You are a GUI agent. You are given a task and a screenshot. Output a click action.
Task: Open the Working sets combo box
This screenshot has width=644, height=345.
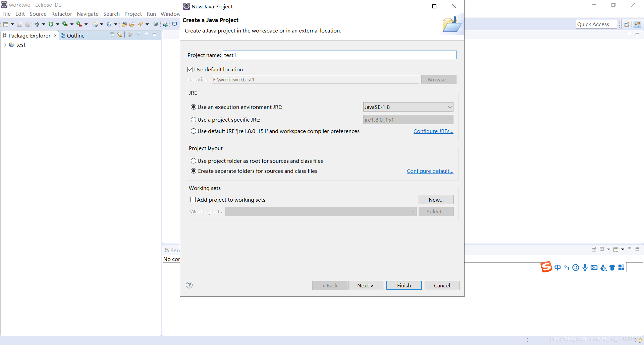click(321, 211)
